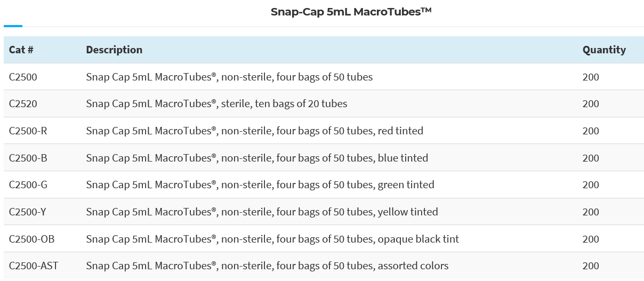Click the Quantity column header
644x281 pixels.
click(604, 50)
